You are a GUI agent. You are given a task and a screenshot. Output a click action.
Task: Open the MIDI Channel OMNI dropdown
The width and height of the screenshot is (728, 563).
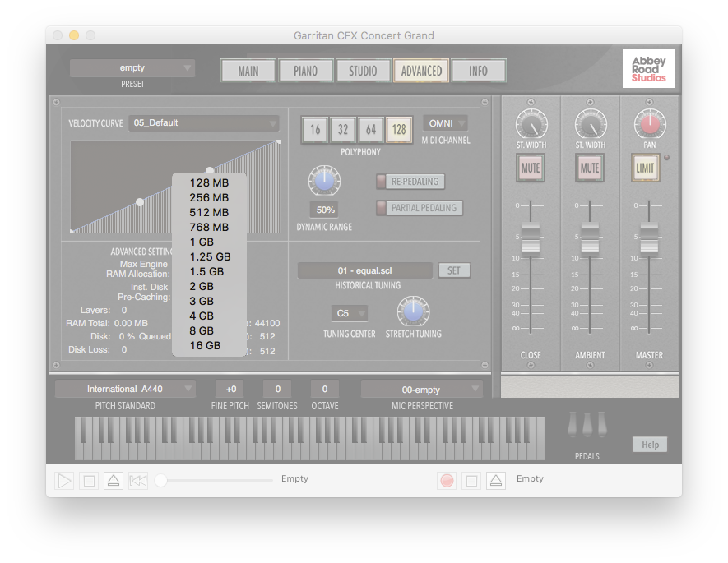445,123
